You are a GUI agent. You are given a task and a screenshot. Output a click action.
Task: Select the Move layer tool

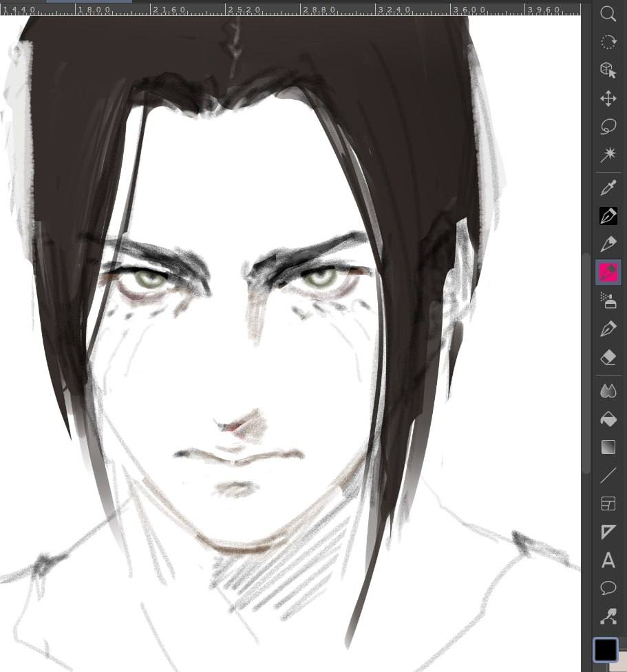[608, 98]
